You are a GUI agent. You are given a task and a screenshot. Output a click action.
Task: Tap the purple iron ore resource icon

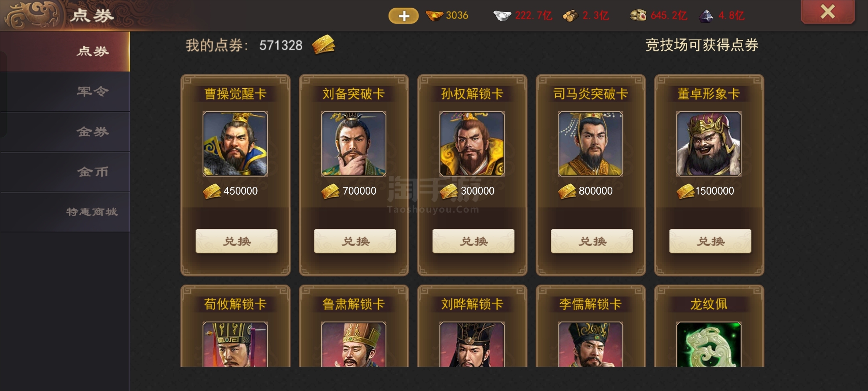(706, 16)
